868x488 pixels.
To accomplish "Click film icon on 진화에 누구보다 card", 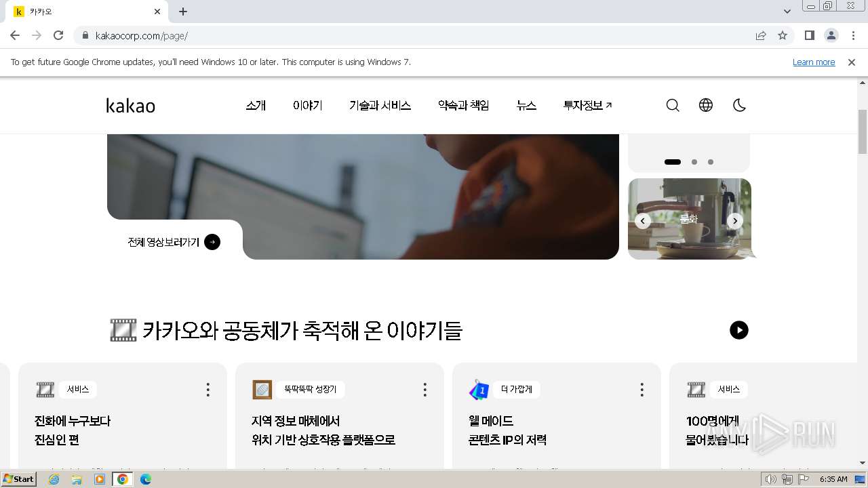I will pos(45,390).
